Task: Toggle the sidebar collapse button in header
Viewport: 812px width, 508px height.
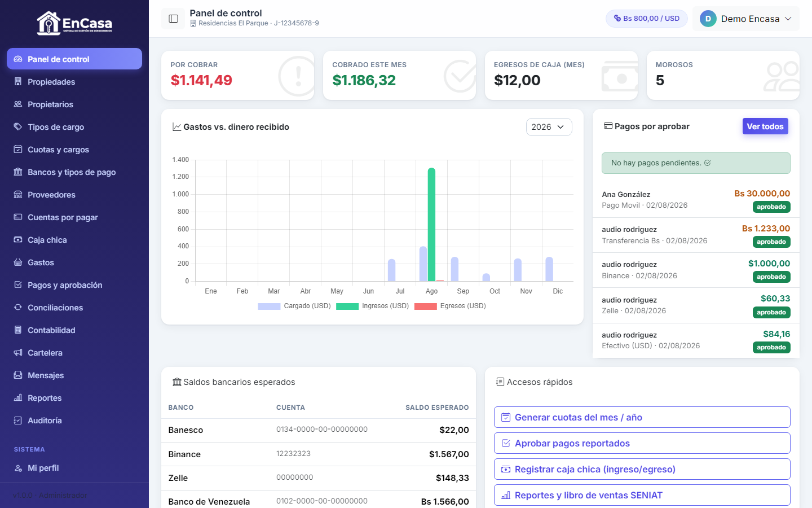Action: coord(174,19)
